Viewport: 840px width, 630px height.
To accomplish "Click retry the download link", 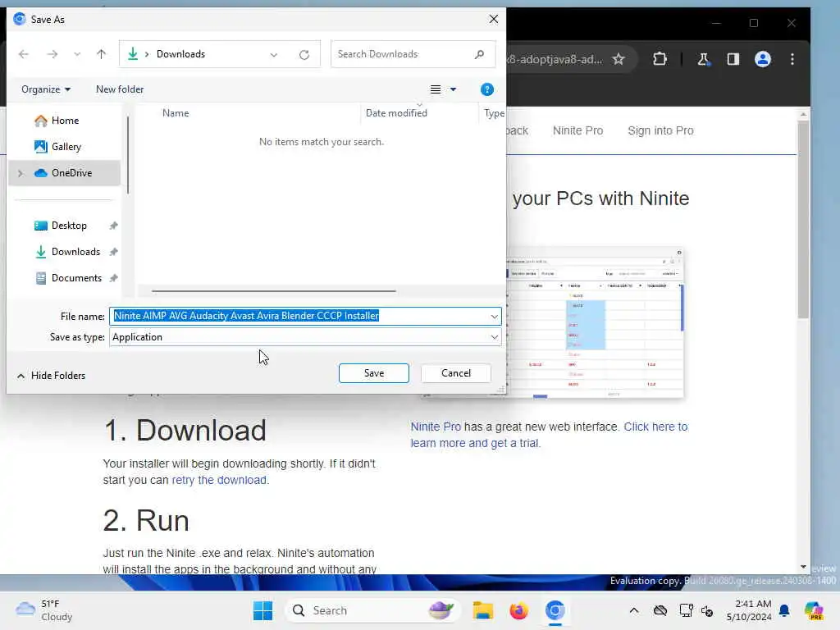I will (218, 480).
